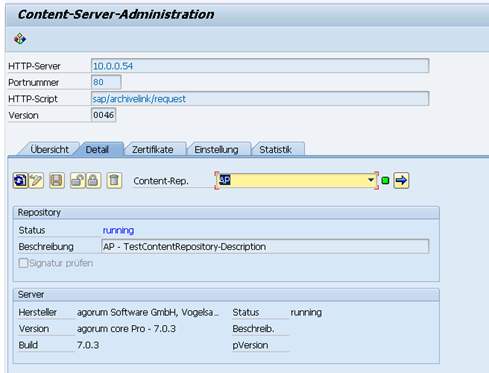Click the Portnummer field with 80
Screen dimensions: 489x373
tap(106, 82)
